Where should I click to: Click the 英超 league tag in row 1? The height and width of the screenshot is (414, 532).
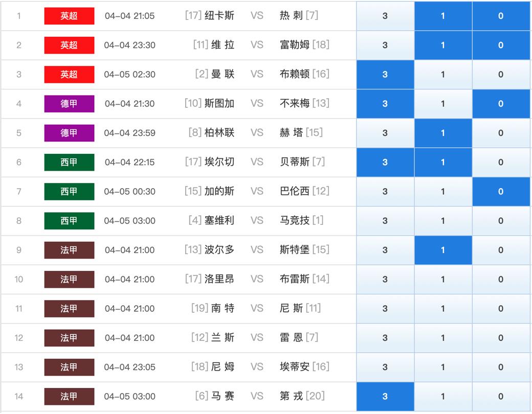pyautogui.click(x=69, y=16)
